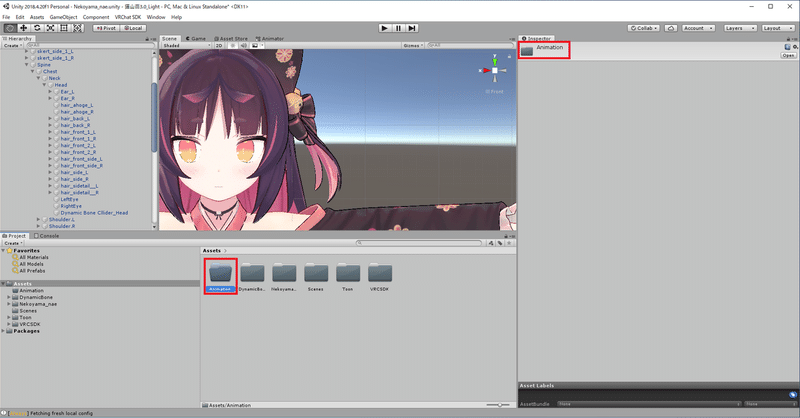Expand Shoulder.L in Hierarchy

38,219
